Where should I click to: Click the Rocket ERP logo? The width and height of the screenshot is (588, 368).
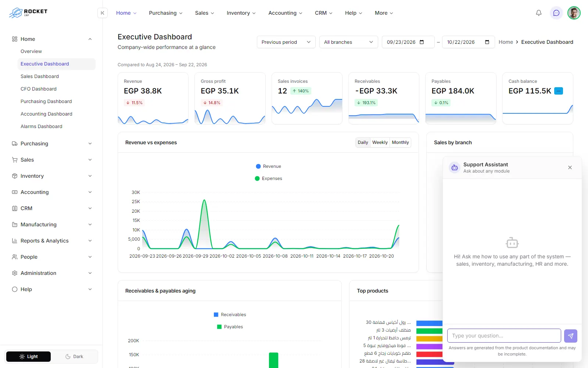tap(28, 13)
